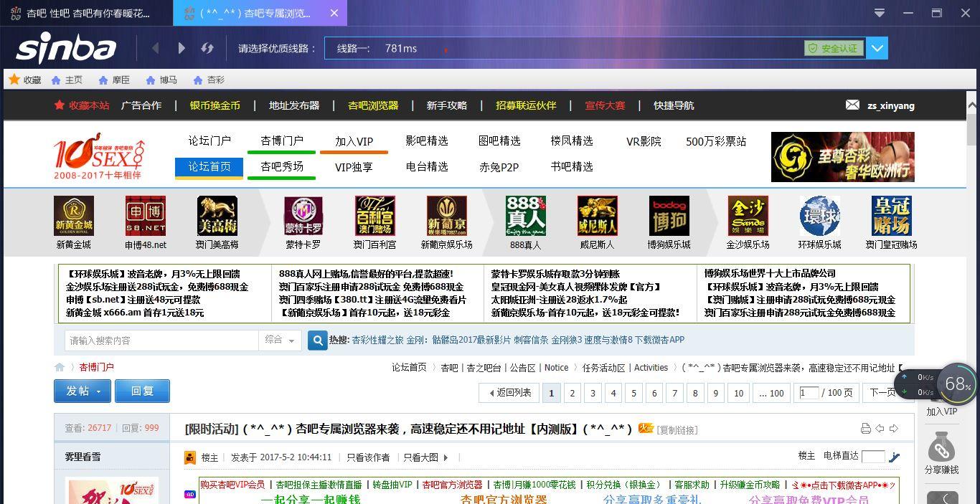
Task: Open the line selection dropdown arrow
Action: click(x=877, y=48)
